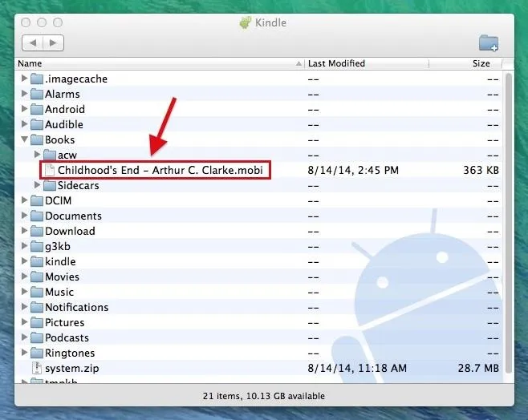
Task: Expand the Documents folder triangle
Action: (24, 216)
